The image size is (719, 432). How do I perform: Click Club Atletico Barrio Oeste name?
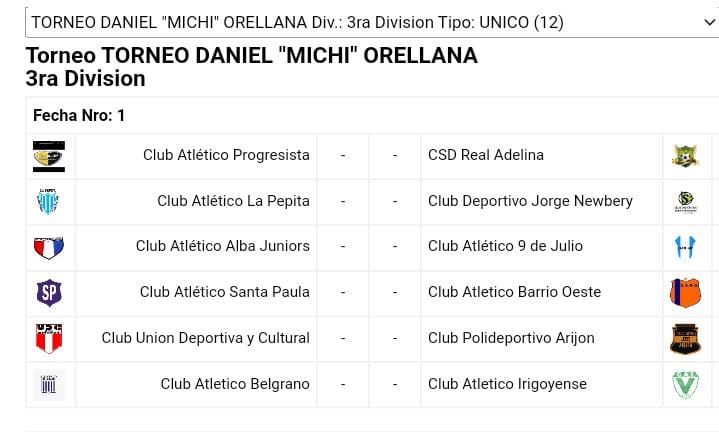click(x=514, y=292)
